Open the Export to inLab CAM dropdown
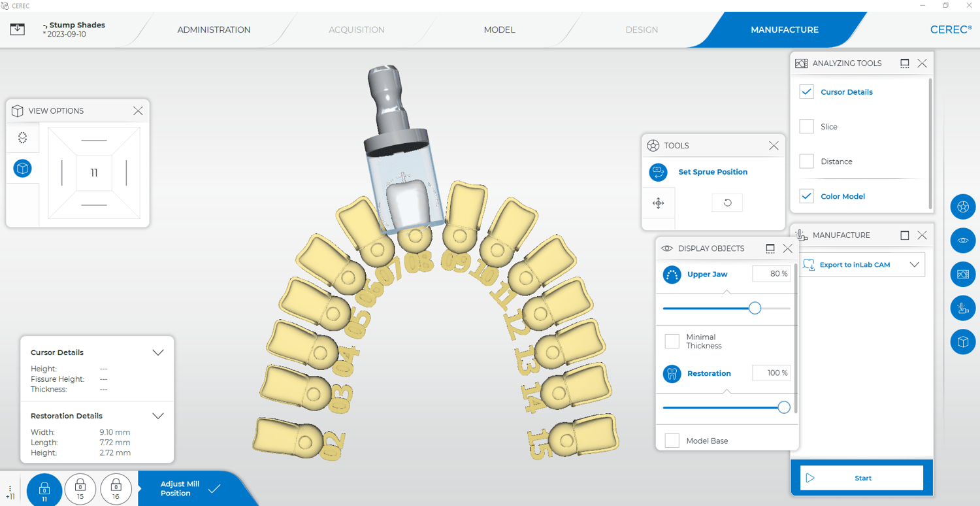Screen dimensions: 980x506 point(914,265)
